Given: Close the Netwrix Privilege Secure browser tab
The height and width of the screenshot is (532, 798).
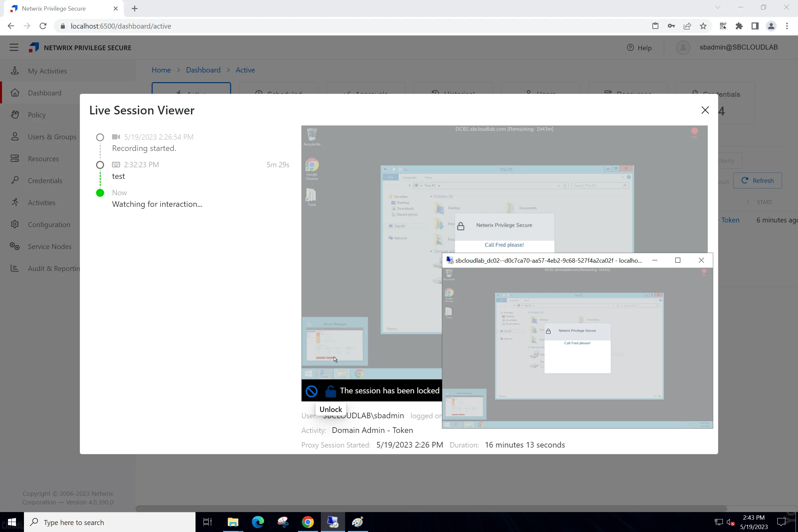Looking at the screenshot, I should pyautogui.click(x=116, y=9).
